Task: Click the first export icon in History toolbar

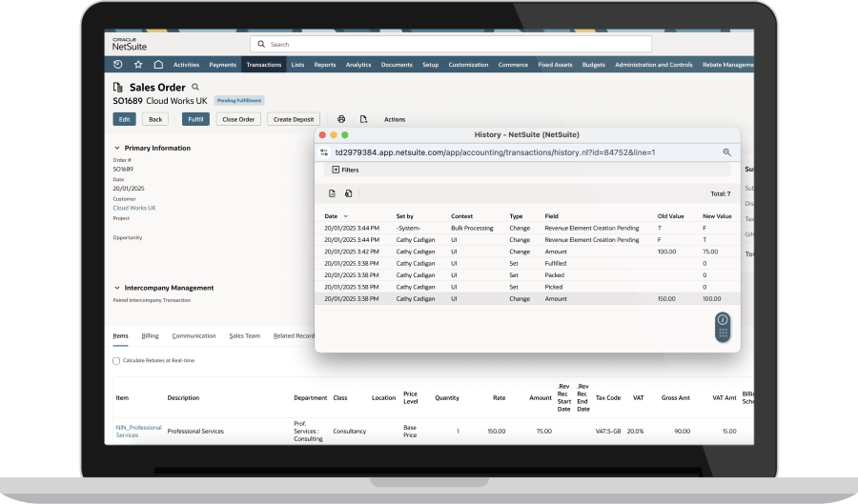Action: (332, 193)
